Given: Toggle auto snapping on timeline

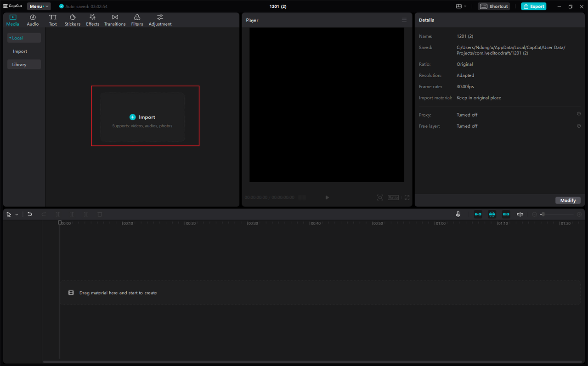Looking at the screenshot, I should tap(492, 214).
